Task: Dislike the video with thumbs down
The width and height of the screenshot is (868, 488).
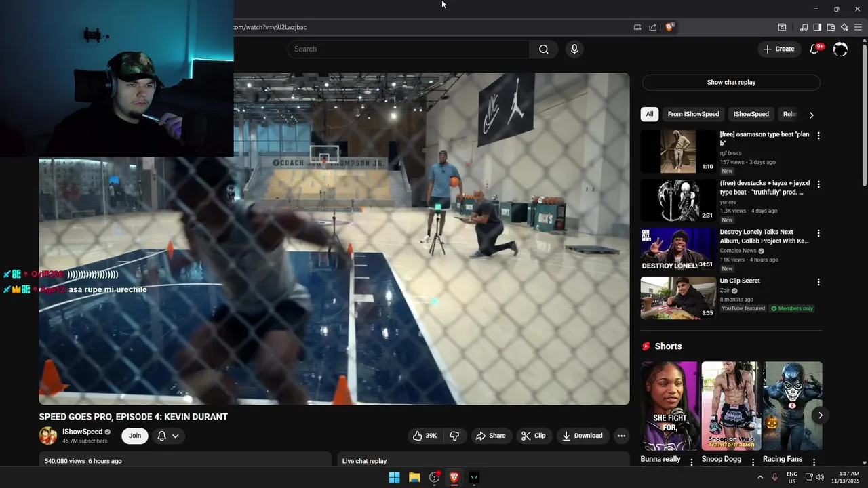Action: 455,436
